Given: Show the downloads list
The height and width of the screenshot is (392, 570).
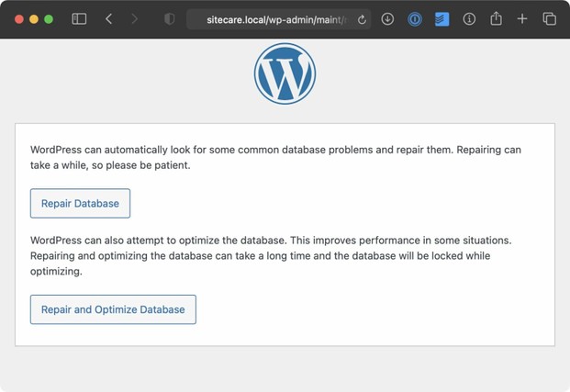Looking at the screenshot, I should [387, 18].
